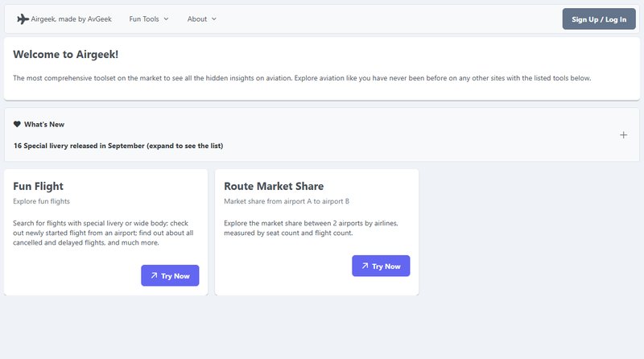Click the Route Market Share description paragraph
644x359 pixels.
[311, 228]
